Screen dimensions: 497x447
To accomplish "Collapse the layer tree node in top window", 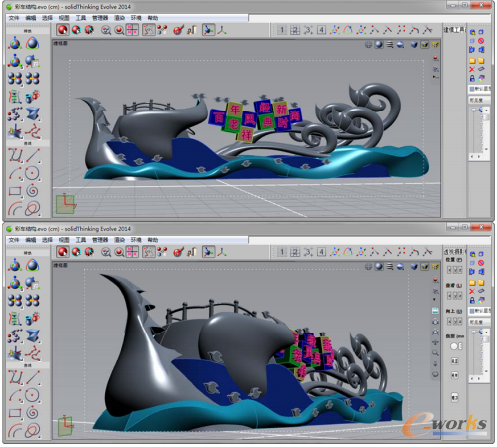I will pos(473,110).
